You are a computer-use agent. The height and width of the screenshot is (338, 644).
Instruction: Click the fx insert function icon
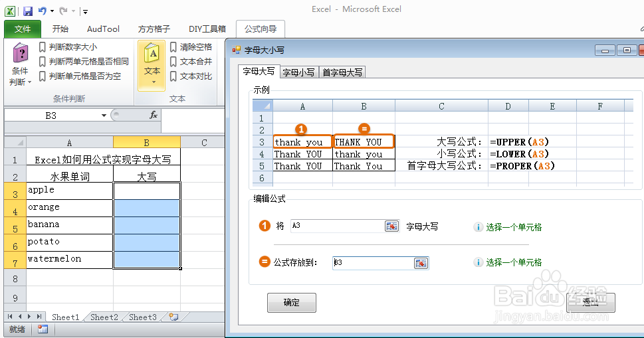tap(154, 116)
